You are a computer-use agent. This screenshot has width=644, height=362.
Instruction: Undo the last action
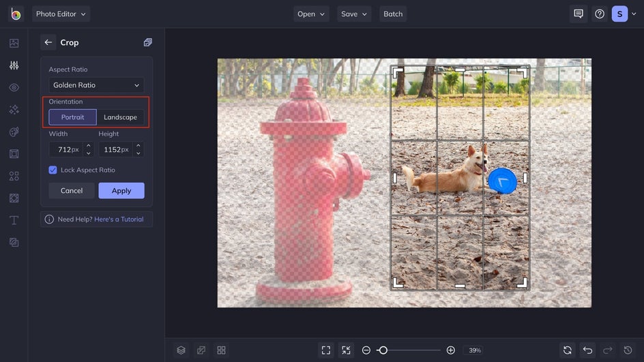588,350
